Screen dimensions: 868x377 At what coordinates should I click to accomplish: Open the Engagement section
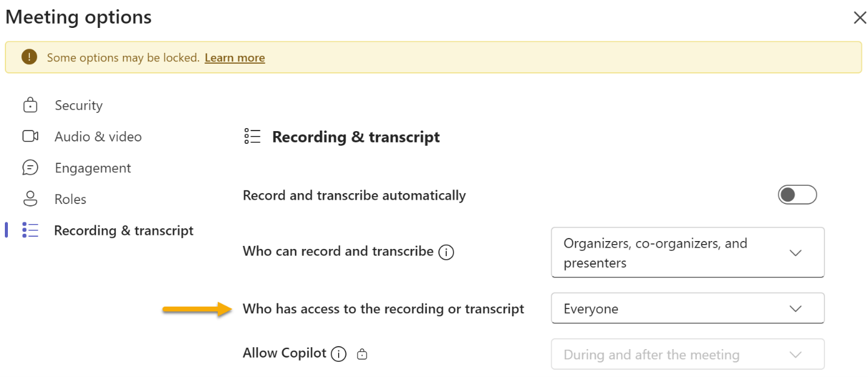coord(93,168)
